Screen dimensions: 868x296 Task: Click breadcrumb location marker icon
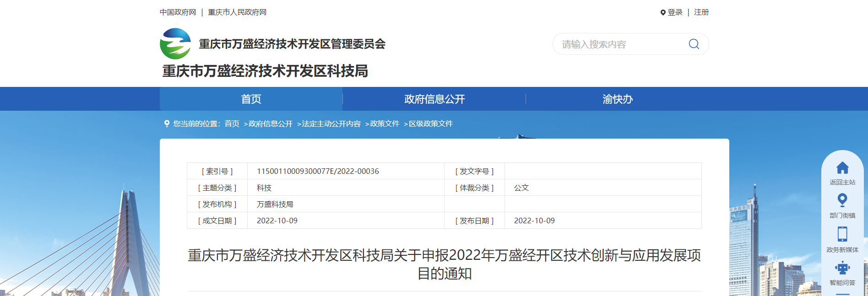click(167, 124)
